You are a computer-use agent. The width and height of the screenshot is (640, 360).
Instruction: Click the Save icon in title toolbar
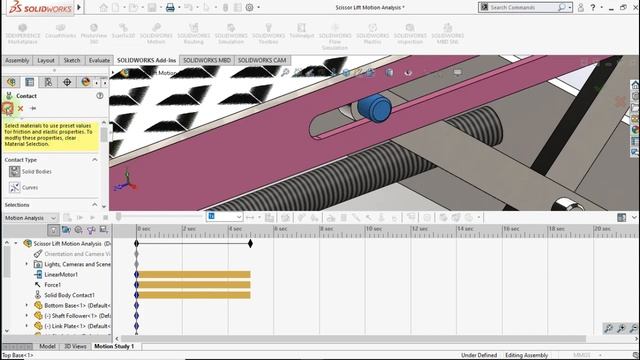[152, 7]
